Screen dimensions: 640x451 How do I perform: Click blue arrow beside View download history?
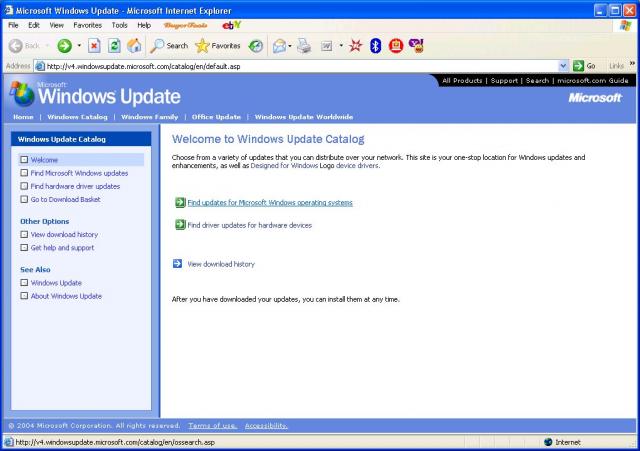178,263
